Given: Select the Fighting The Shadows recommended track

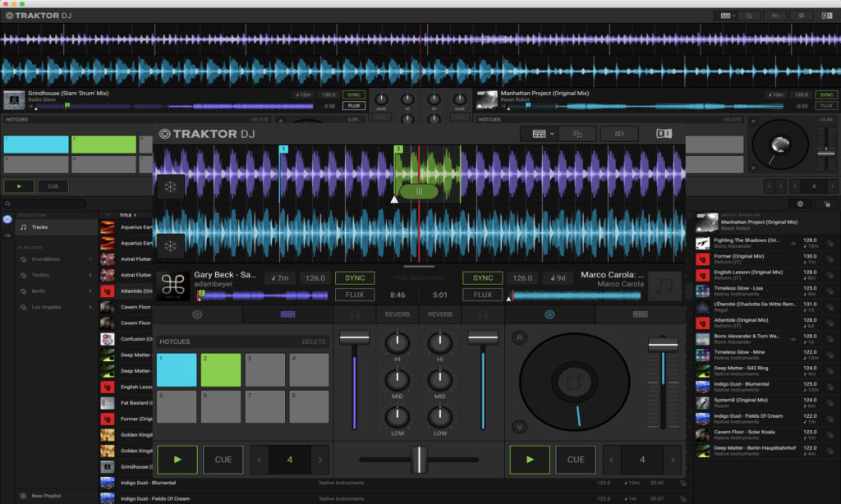Looking at the screenshot, I should 765,243.
